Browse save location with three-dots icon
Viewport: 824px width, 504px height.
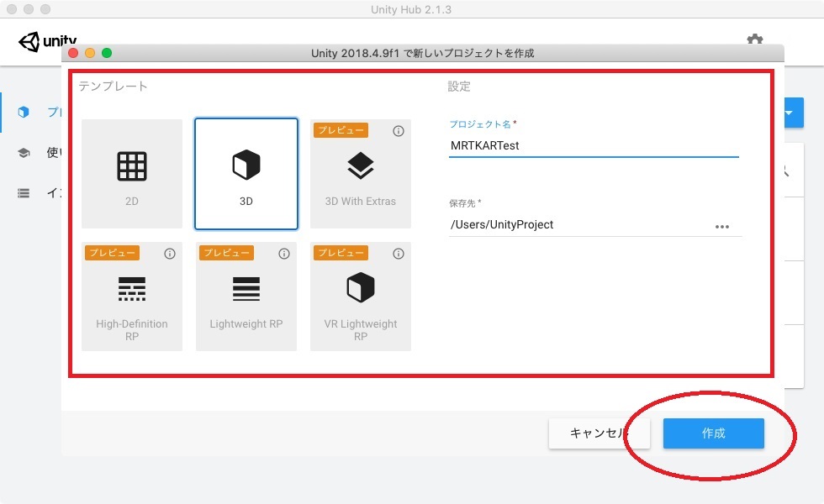[x=722, y=227]
